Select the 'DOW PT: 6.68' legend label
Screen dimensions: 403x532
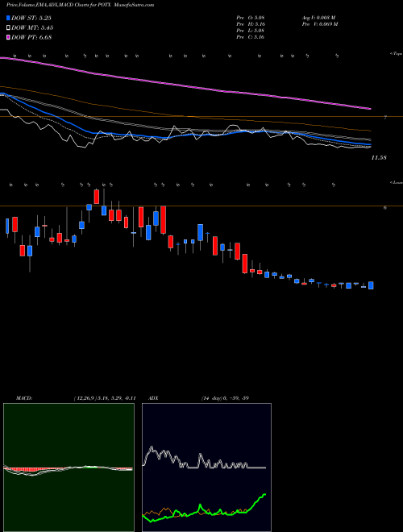click(31, 37)
